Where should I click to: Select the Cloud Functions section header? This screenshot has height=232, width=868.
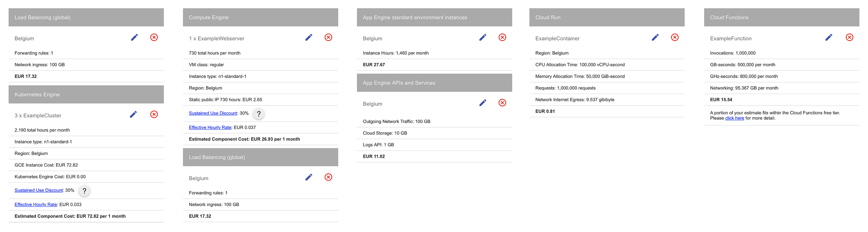pyautogui.click(x=782, y=17)
